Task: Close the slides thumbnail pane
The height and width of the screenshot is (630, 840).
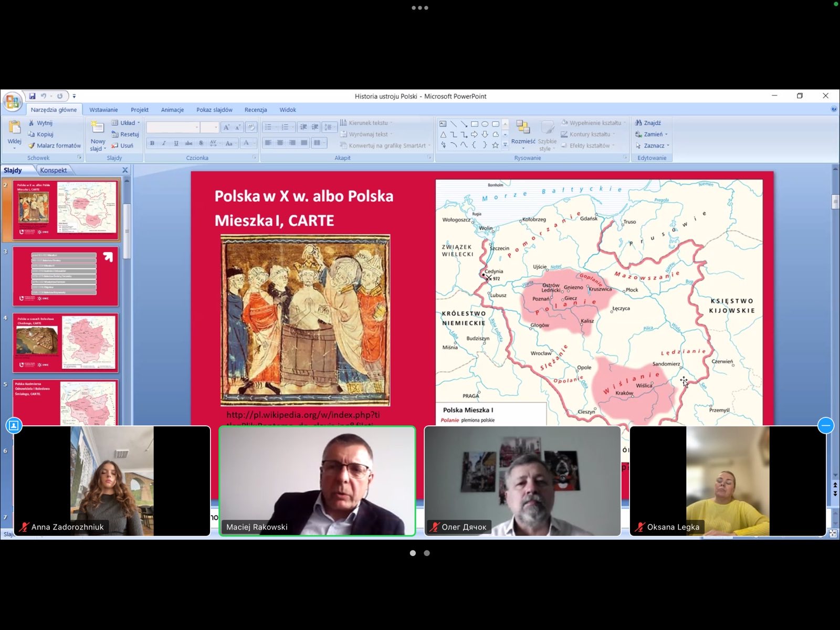Action: (x=125, y=170)
